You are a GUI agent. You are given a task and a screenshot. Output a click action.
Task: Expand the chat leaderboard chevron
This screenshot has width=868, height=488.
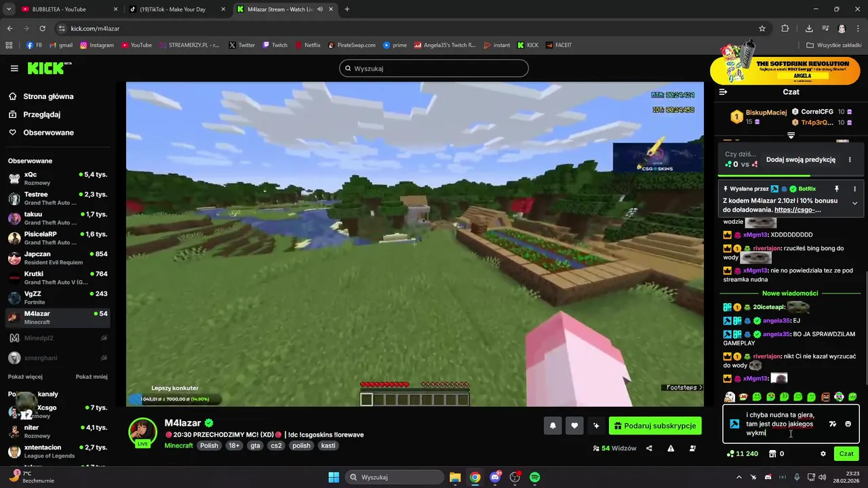[791, 136]
